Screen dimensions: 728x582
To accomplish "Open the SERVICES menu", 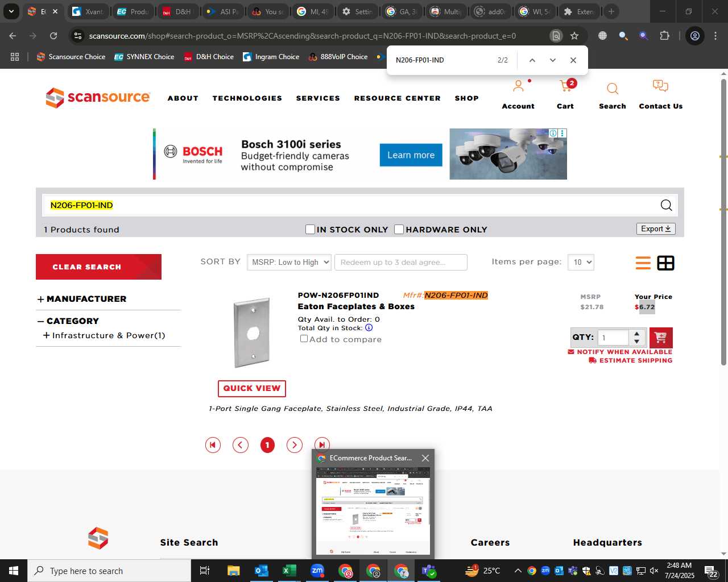I will click(318, 98).
